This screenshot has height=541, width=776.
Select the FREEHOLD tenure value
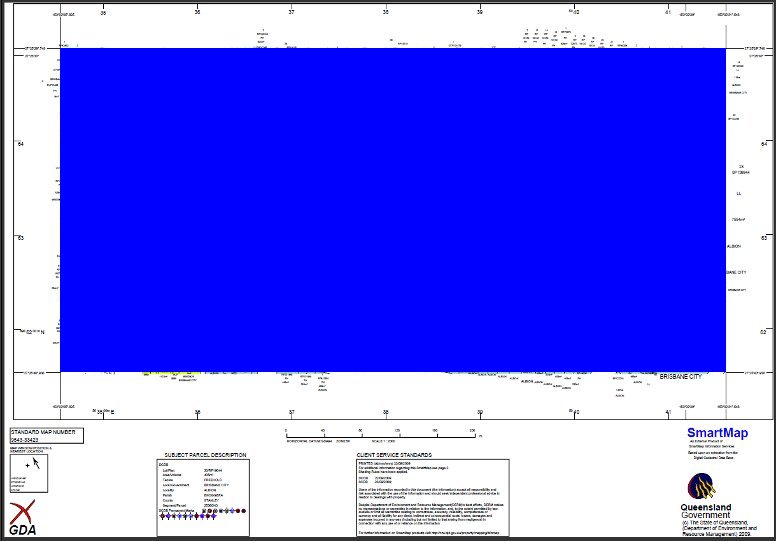pos(213,480)
